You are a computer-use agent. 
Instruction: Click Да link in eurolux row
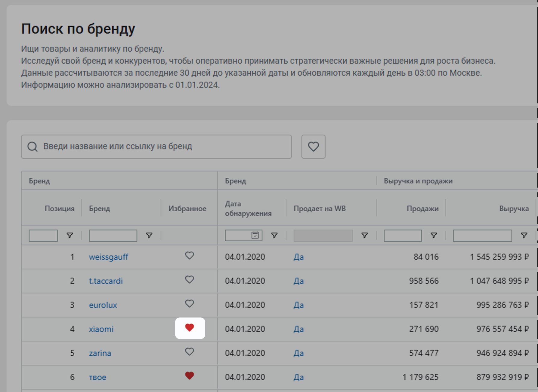[x=298, y=305]
